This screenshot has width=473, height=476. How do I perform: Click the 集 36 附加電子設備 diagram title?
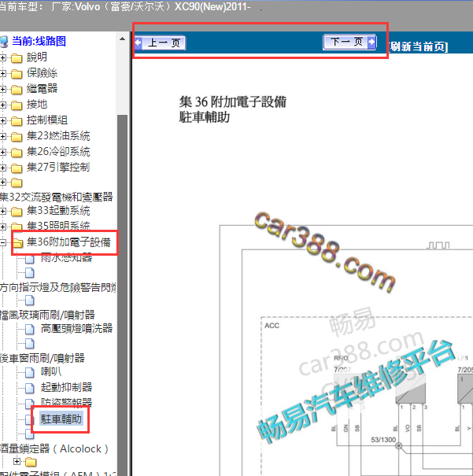point(232,101)
